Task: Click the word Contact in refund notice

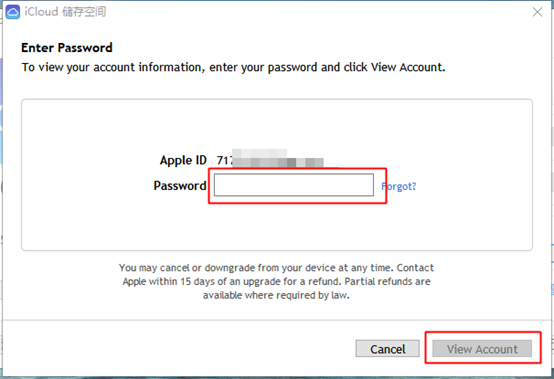Action: coord(415,268)
